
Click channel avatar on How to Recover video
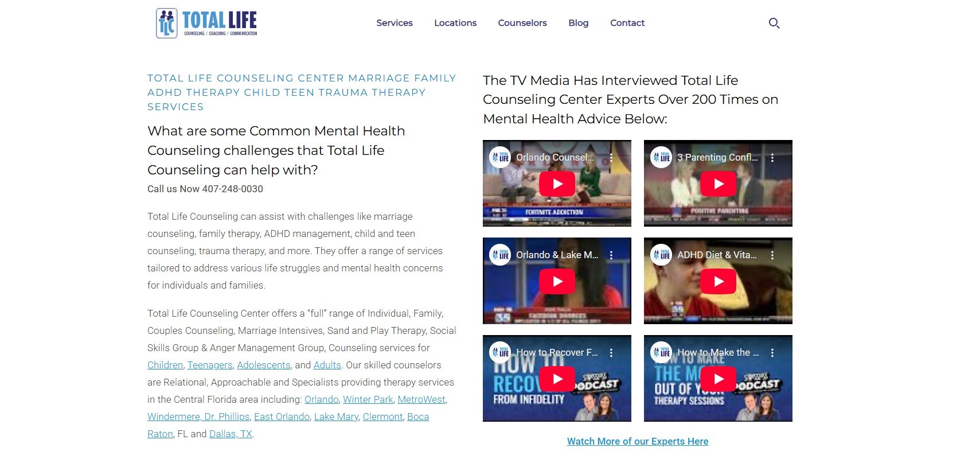500,352
